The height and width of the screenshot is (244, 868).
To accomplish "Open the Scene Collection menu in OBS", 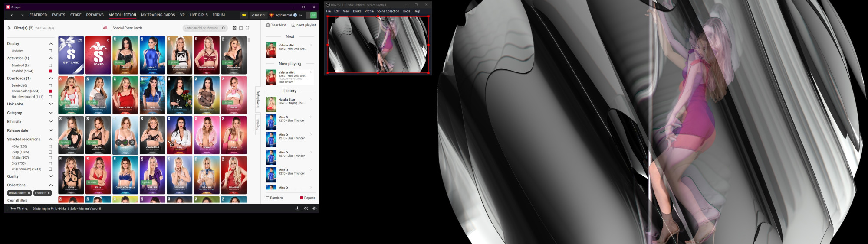I will (388, 11).
